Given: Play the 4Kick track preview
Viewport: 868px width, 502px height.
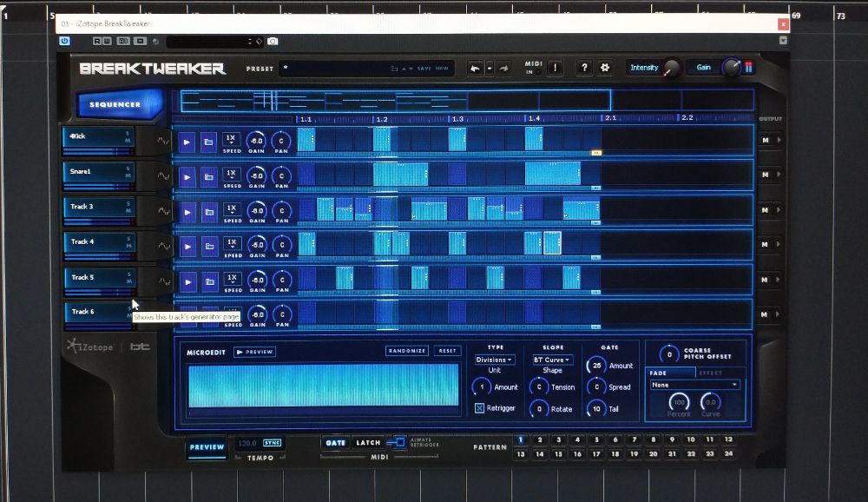Looking at the screenshot, I should pos(187,142).
